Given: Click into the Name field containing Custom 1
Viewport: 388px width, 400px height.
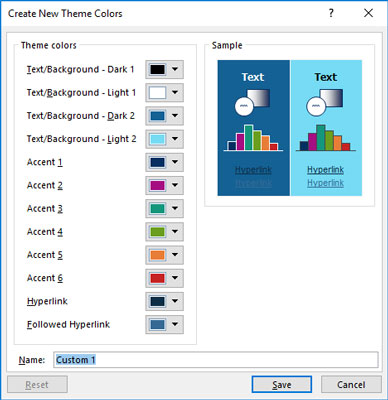Looking at the screenshot, I should coord(216,360).
